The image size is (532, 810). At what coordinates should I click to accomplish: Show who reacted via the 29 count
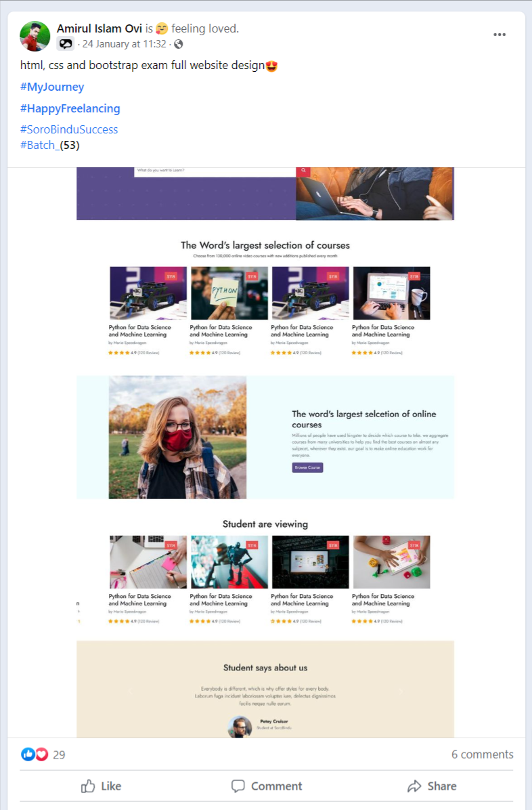coord(59,754)
